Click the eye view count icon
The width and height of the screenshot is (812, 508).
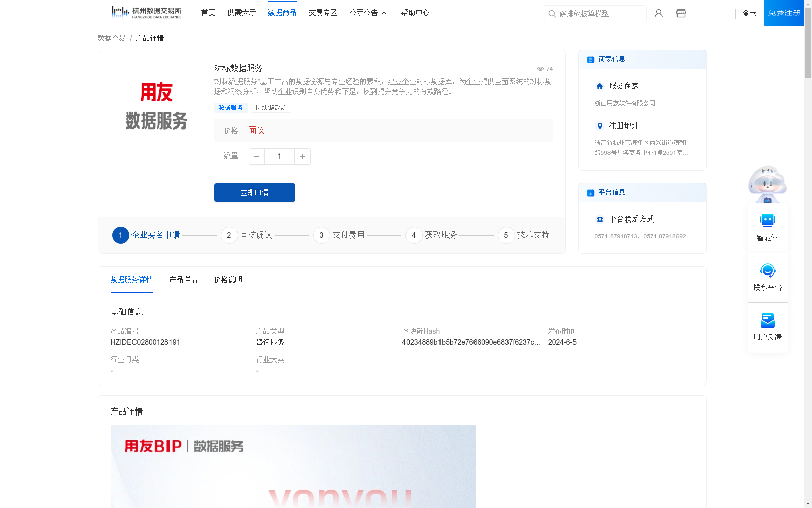tap(540, 69)
